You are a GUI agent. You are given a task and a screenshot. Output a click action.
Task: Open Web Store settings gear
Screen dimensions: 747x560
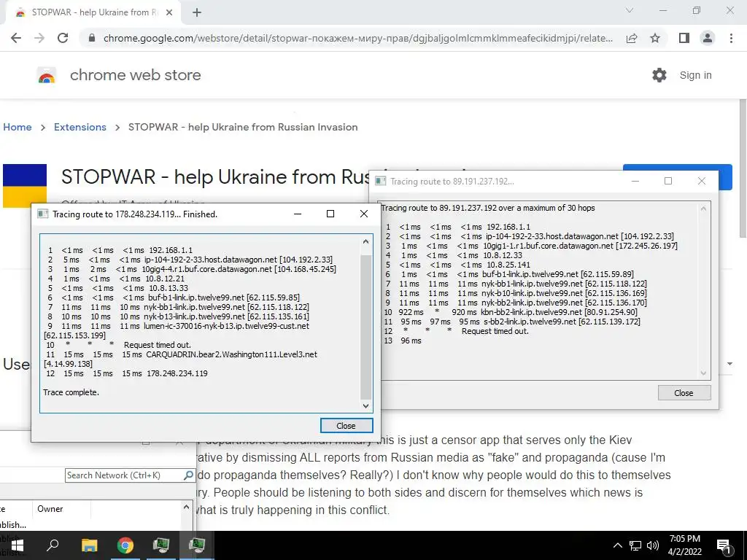pyautogui.click(x=659, y=75)
